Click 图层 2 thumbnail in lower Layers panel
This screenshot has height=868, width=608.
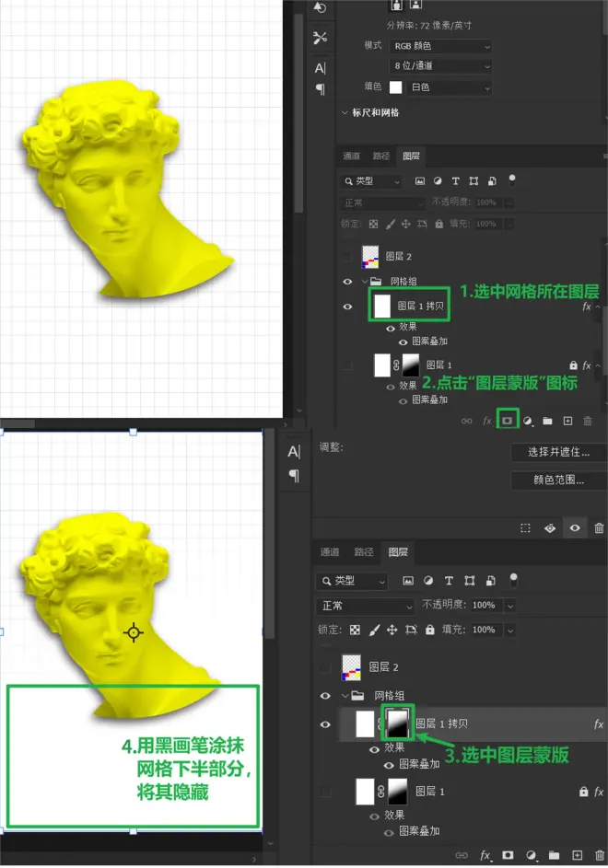(351, 667)
